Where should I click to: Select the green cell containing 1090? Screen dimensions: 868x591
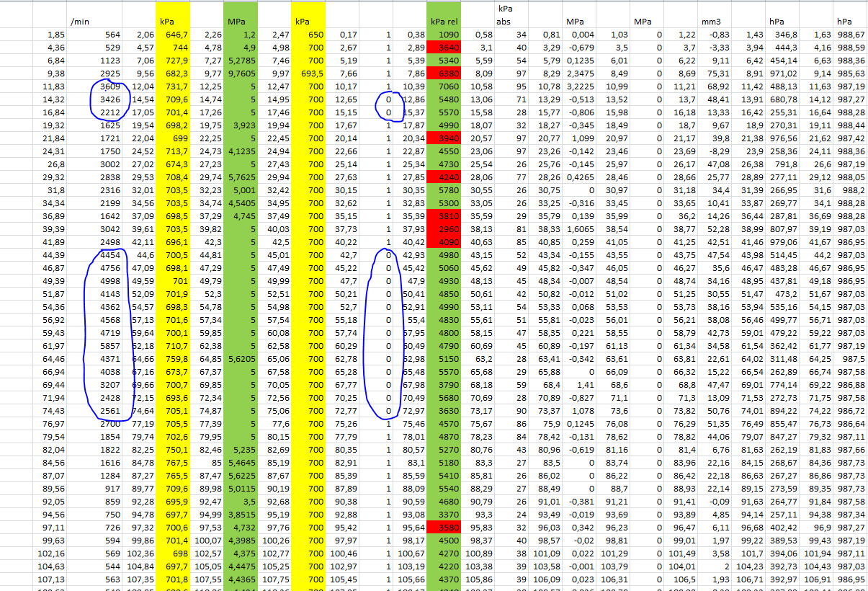444,34
